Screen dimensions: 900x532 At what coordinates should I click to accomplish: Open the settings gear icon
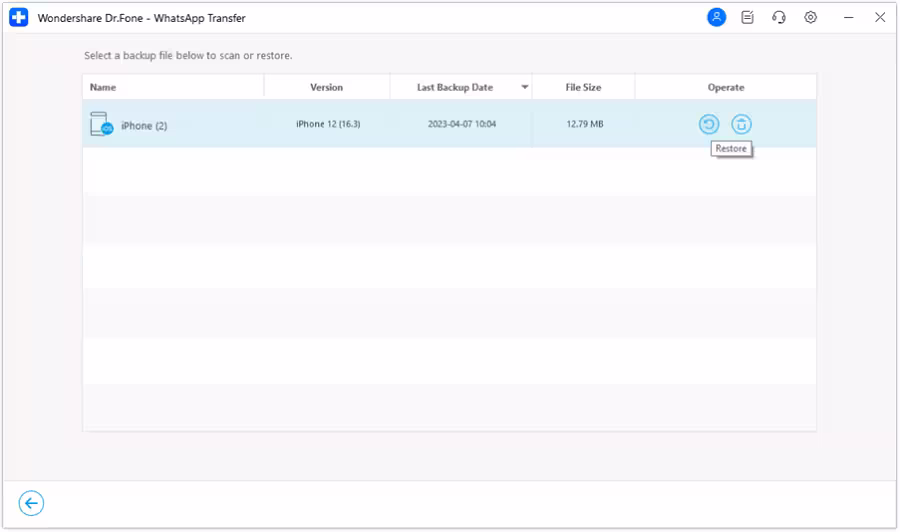pos(810,17)
